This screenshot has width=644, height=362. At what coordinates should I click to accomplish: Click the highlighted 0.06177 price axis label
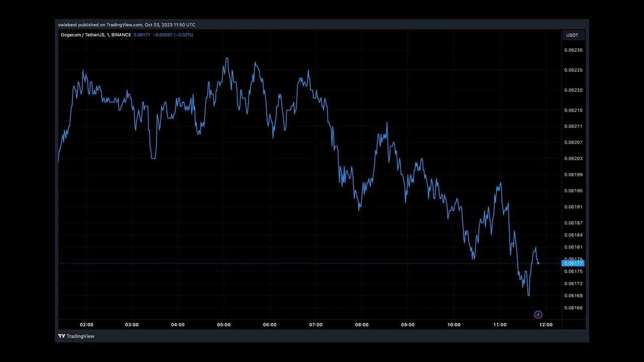pyautogui.click(x=573, y=263)
